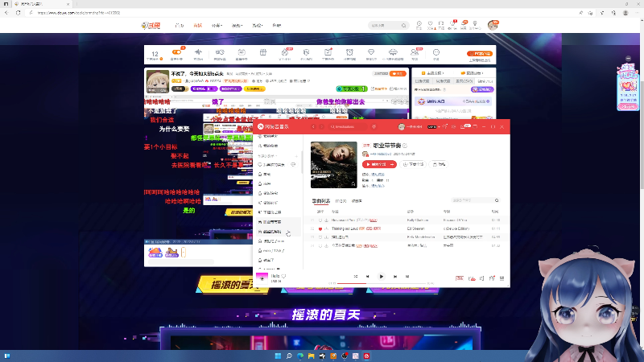644x362 pixels.
Task: Switch to the collectors tab in playlist
Action: pyautogui.click(x=357, y=201)
